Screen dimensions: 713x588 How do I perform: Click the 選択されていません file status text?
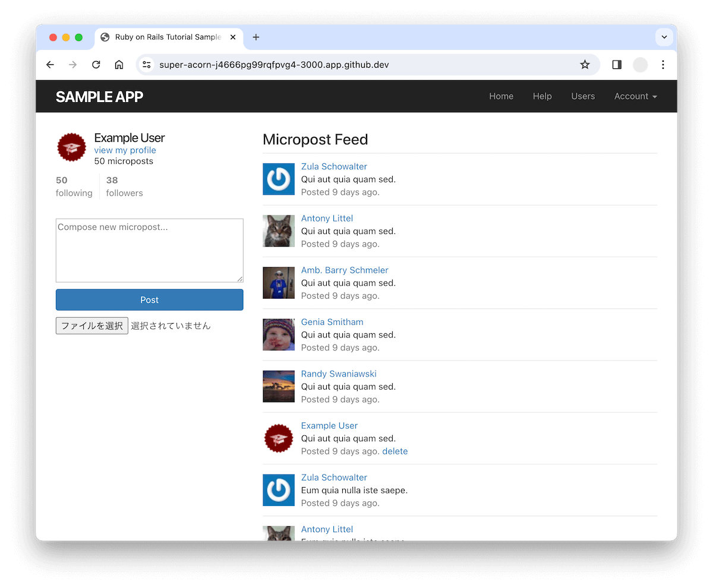click(x=171, y=325)
